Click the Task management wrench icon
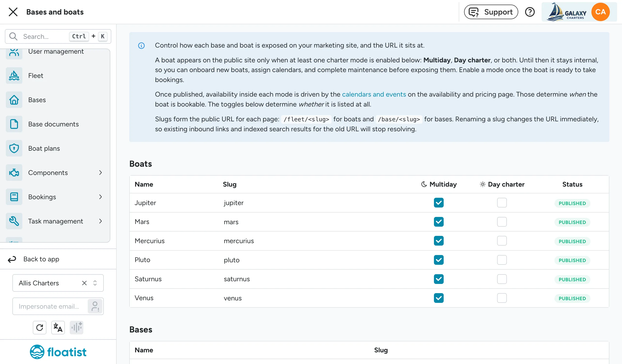Screen dimensions: 622x364 point(14,221)
